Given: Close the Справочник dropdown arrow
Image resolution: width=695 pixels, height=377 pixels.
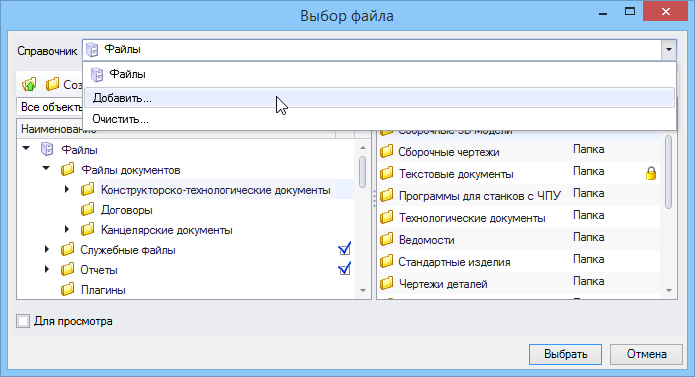Looking at the screenshot, I should [669, 50].
